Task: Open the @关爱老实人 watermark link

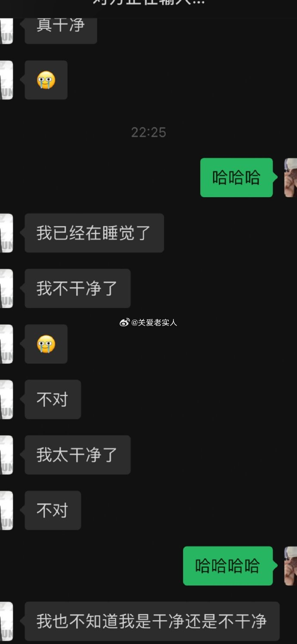Action: [x=154, y=322]
